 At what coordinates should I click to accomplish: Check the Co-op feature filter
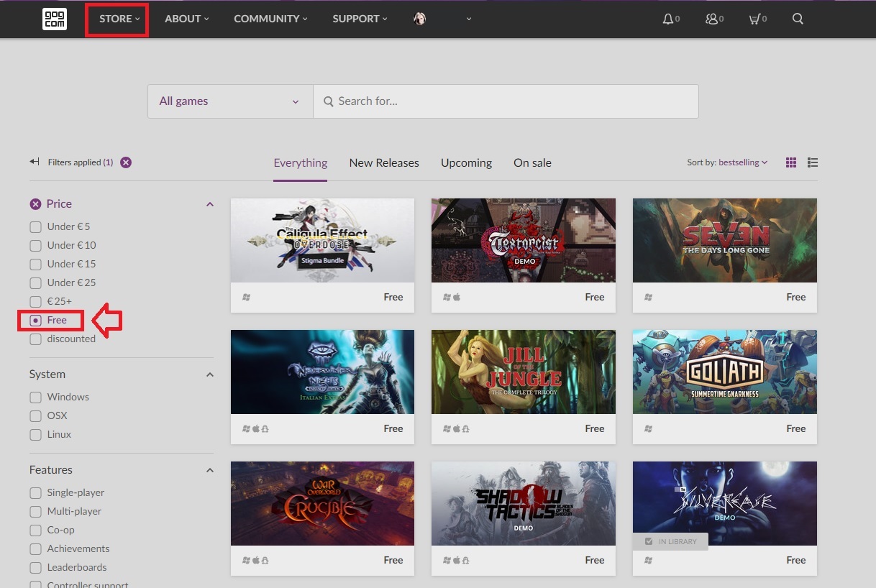(x=35, y=530)
